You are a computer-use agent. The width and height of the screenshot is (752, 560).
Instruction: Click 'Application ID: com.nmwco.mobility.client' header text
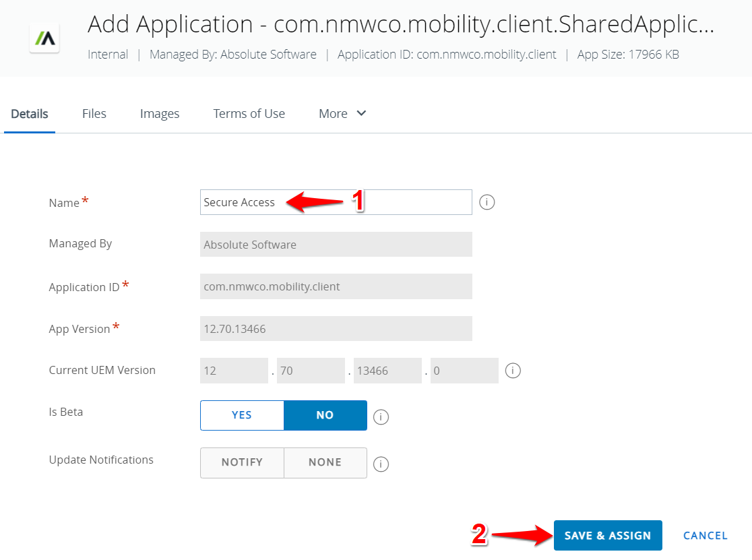pos(447,55)
